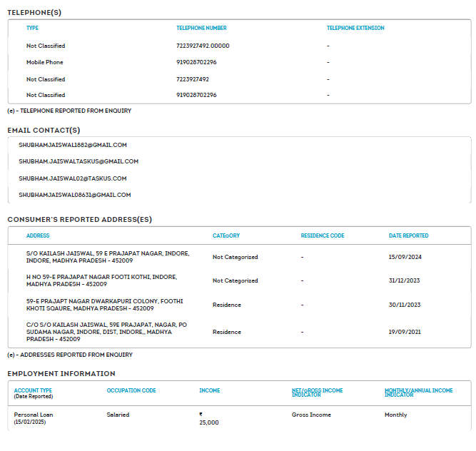Click the RESIDENCE CODE column header
The image size is (476, 451).
[x=323, y=235]
